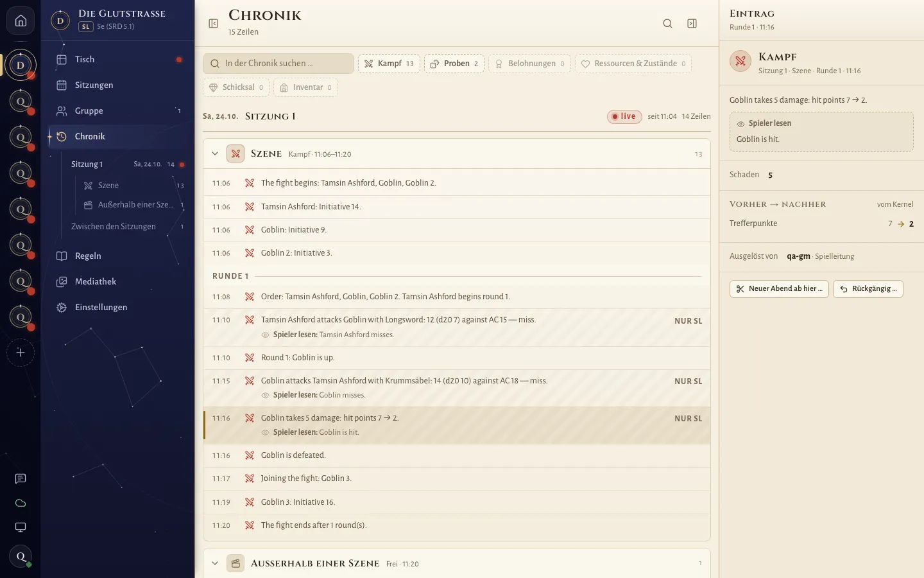Screen dimensions: 924x578
Task: Open the chat messages icon in the rail
Action: [21, 478]
